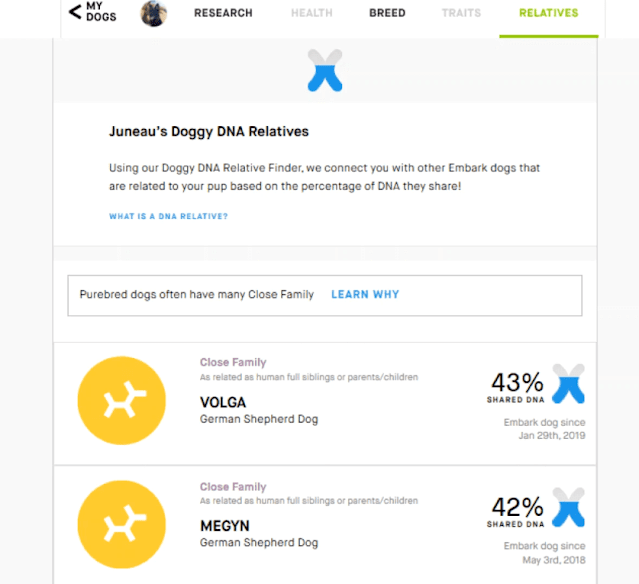
Task: Open 'What is a DNA relative?' link
Action: (168, 216)
